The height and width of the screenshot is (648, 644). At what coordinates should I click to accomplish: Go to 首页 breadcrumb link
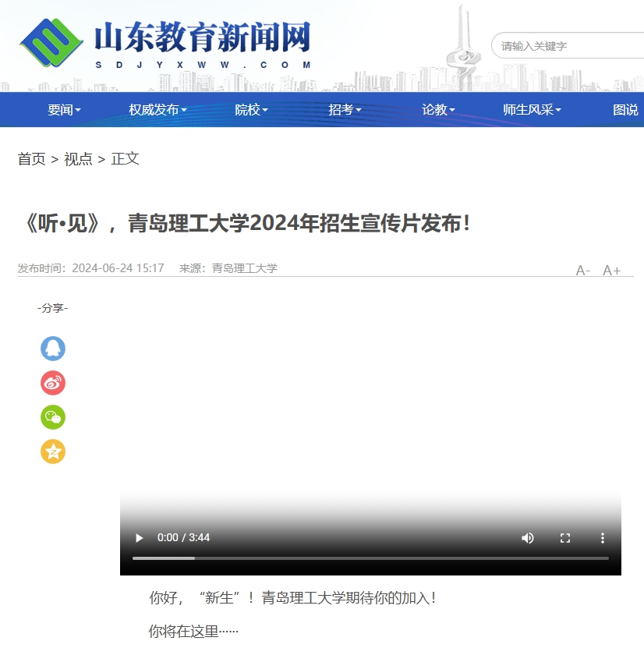tap(32, 159)
